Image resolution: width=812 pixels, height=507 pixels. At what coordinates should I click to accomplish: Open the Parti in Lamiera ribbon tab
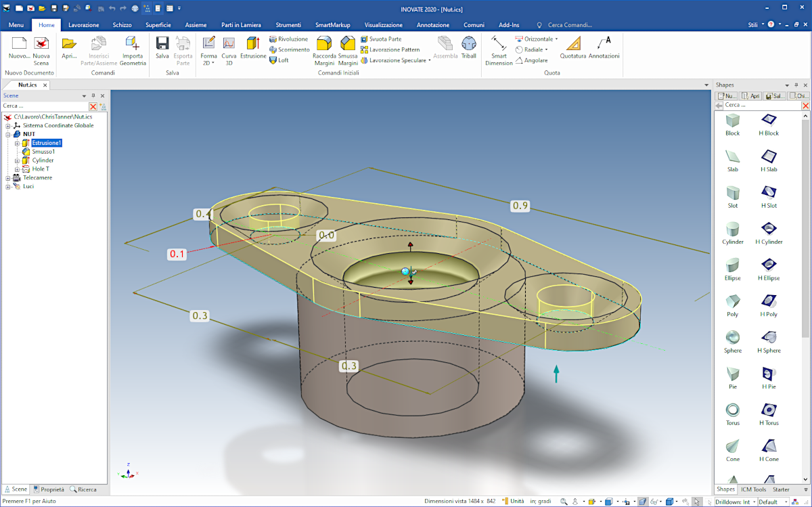coord(240,25)
